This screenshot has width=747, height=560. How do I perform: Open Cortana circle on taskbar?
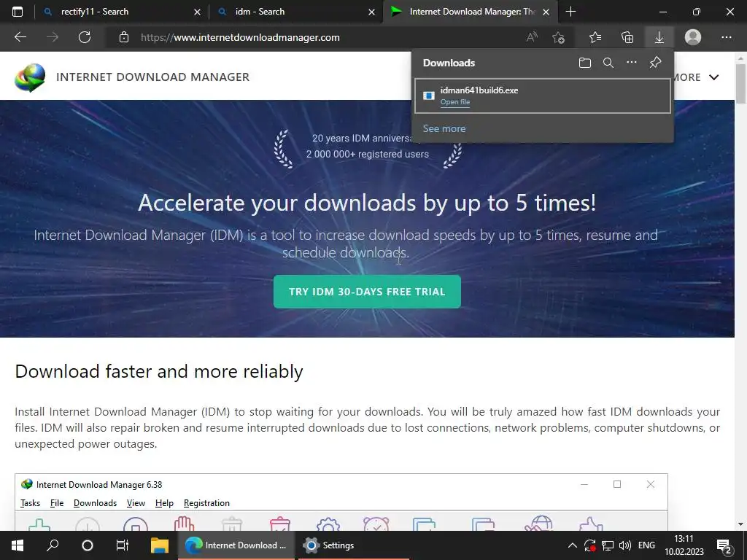click(88, 545)
